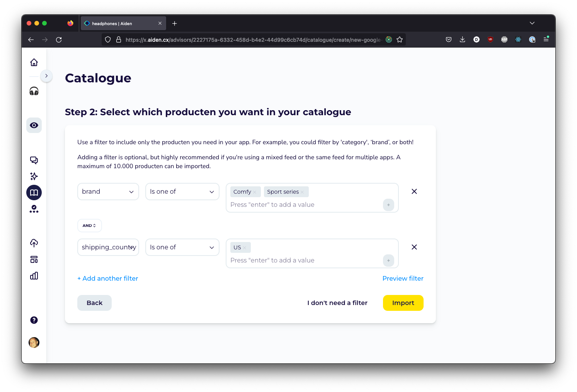Open the help question mark icon
This screenshot has width=577, height=392.
tap(34, 320)
